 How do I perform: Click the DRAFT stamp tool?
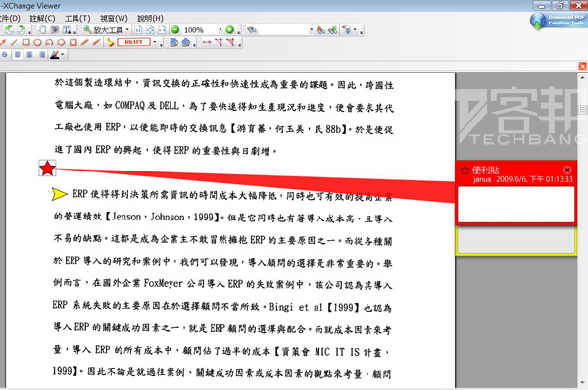pyautogui.click(x=134, y=42)
